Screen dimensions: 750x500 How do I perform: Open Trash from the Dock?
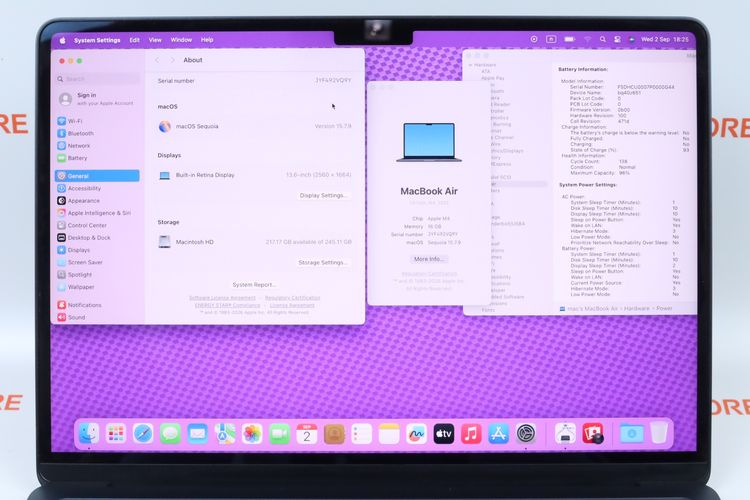(x=659, y=433)
